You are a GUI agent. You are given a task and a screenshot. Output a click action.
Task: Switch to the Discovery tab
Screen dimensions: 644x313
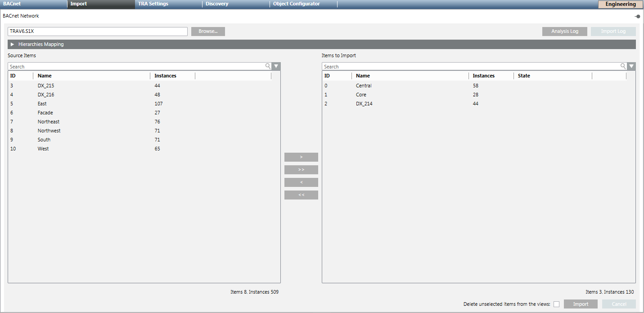[x=216, y=4]
